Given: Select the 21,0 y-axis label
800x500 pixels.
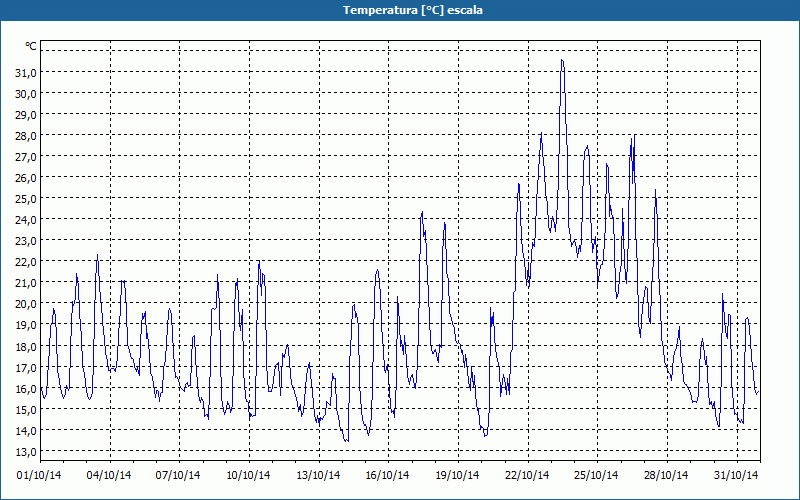Looking at the screenshot, I should tap(26, 283).
